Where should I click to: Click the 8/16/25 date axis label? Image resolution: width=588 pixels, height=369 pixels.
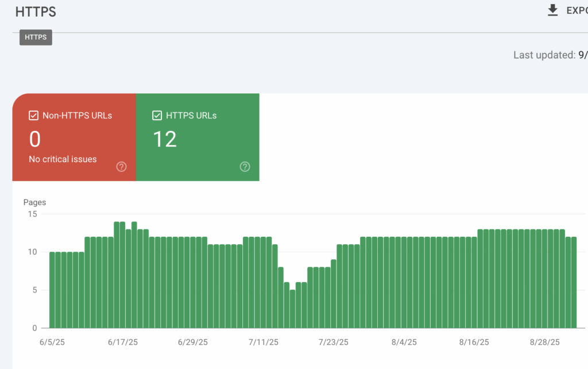[474, 342]
